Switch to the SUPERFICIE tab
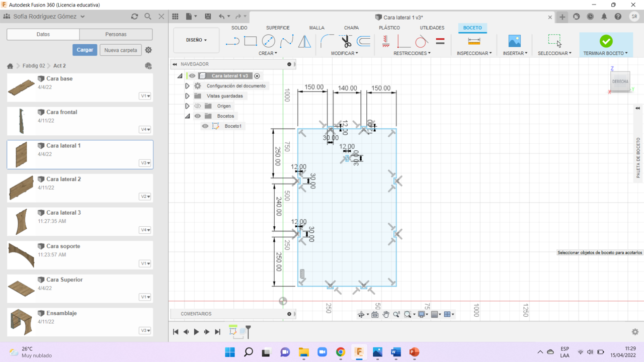This screenshot has width=644, height=362. click(278, 28)
